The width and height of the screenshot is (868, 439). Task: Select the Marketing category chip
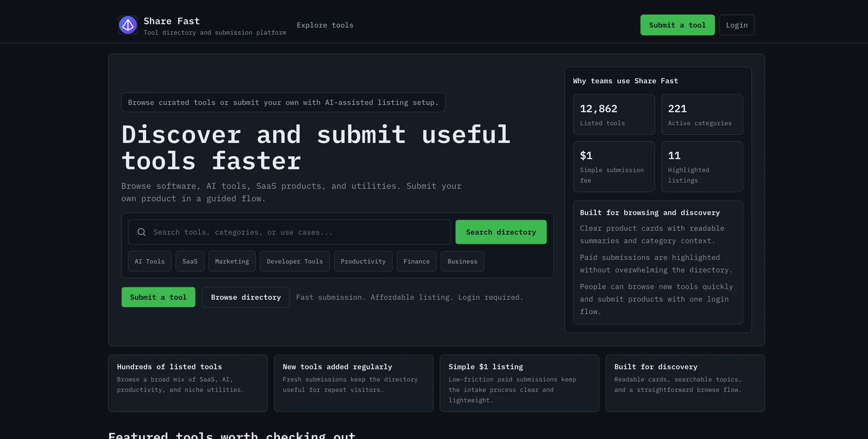(x=232, y=262)
